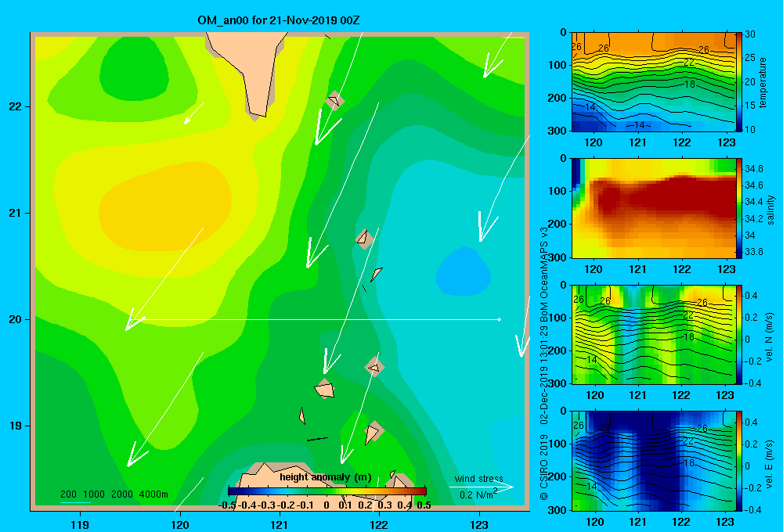Click the '-0.5' tick on height anomaly bar

coord(227,505)
